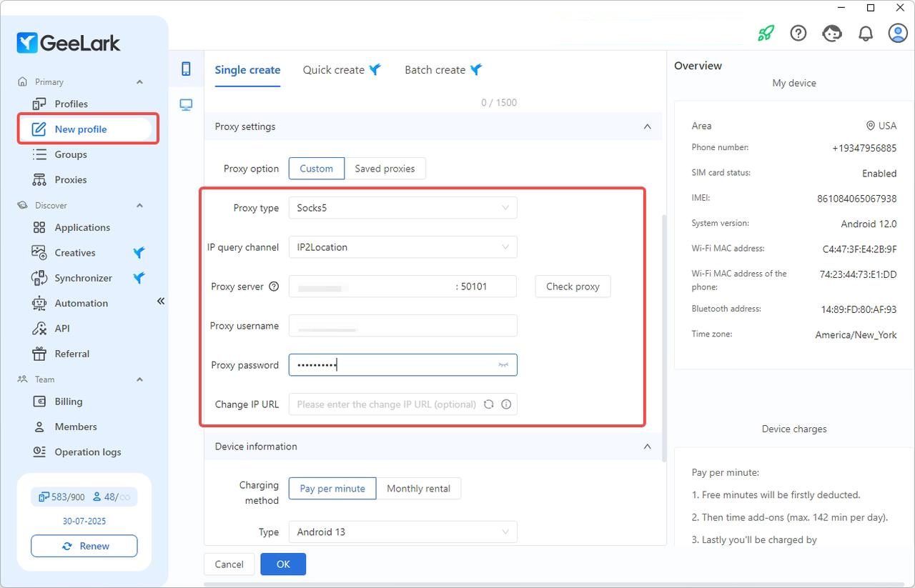915x588 pixels.
Task: Select the phone device type icon
Action: click(186, 69)
